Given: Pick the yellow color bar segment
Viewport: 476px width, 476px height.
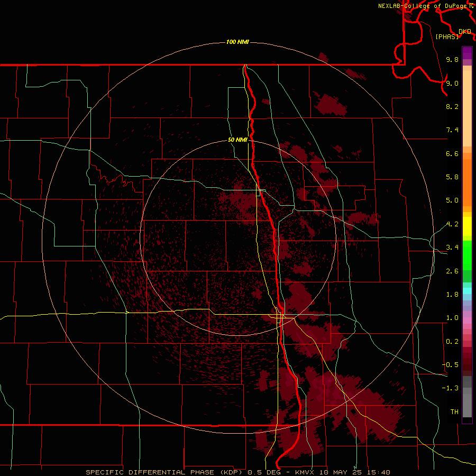Looking at the screenshot, I should coord(467,226).
